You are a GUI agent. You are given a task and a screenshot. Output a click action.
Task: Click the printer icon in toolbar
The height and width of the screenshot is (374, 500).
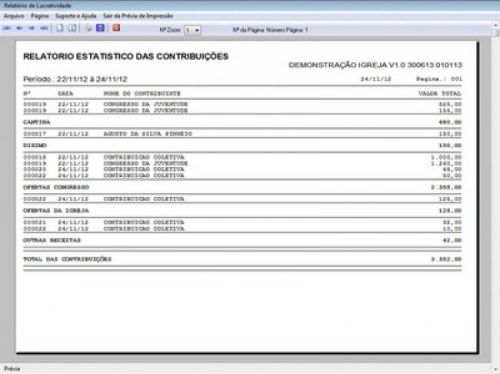click(x=88, y=28)
